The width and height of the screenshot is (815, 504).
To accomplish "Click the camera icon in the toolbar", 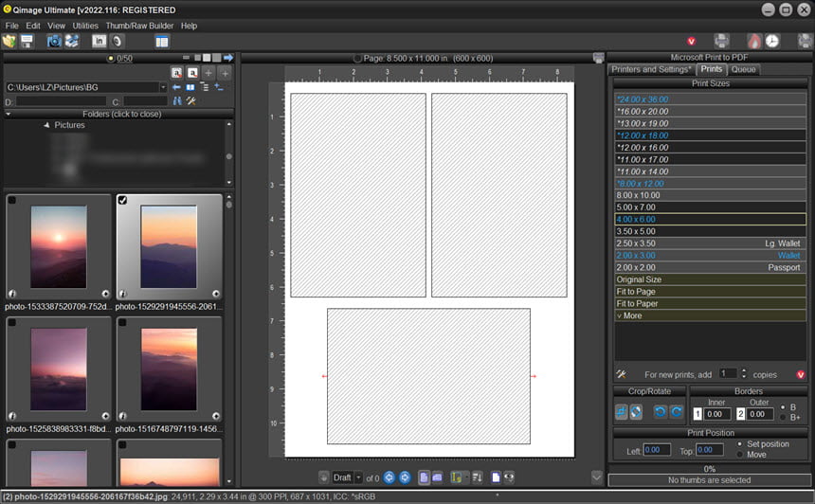I will click(x=54, y=41).
